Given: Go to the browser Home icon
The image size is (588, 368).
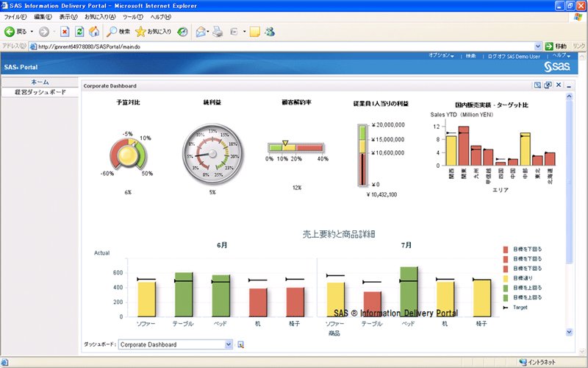Looking at the screenshot, I should click(x=94, y=32).
